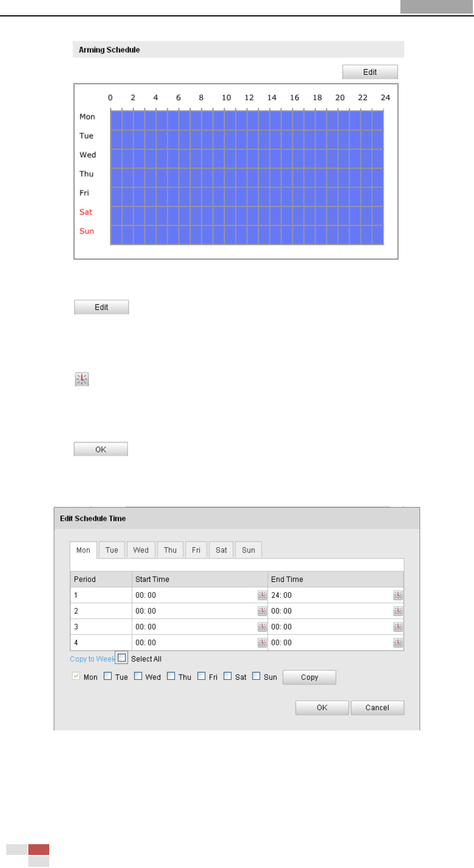The image size is (474, 868).
Task: Click Period 4 End Time field
Action: click(x=336, y=643)
